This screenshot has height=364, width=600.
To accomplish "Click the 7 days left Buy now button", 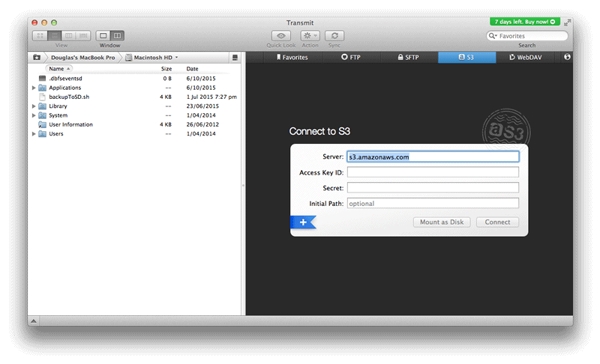I will 525,22.
